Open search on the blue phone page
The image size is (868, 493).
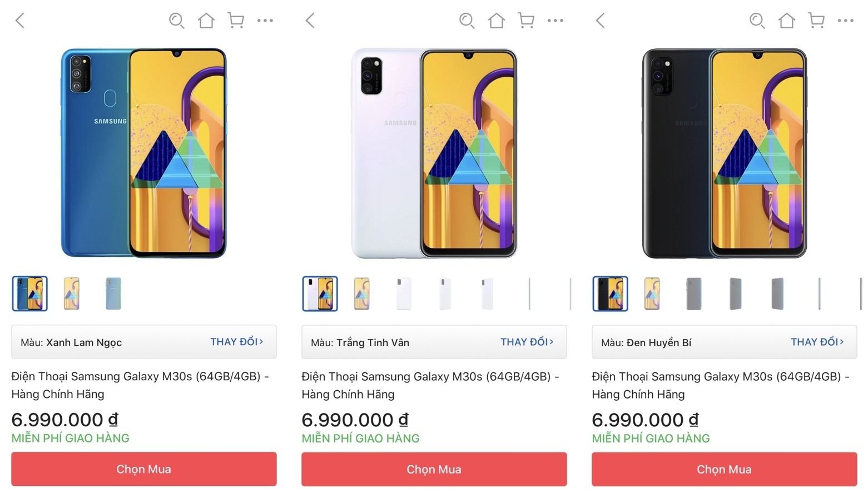point(176,21)
